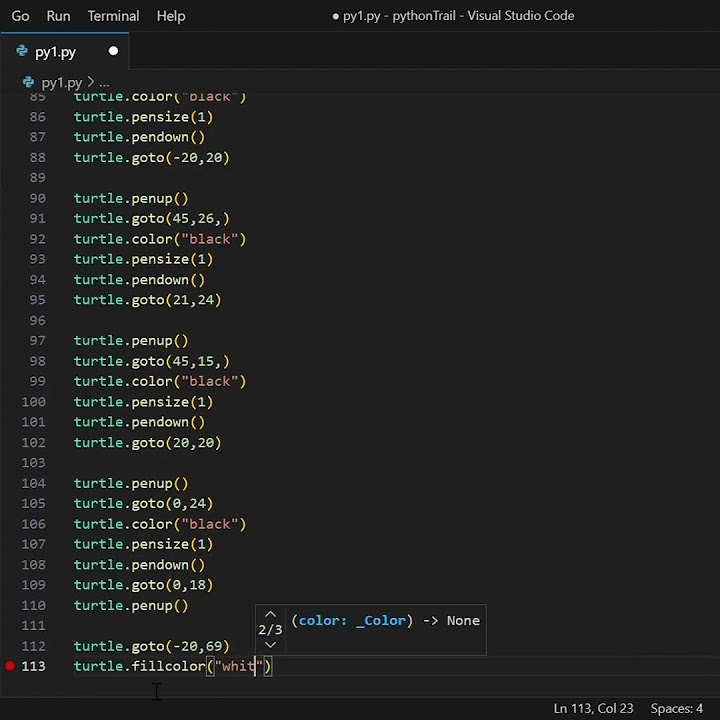Click inside the "whit" string on line 113
The image size is (720, 720).
click(x=238, y=666)
